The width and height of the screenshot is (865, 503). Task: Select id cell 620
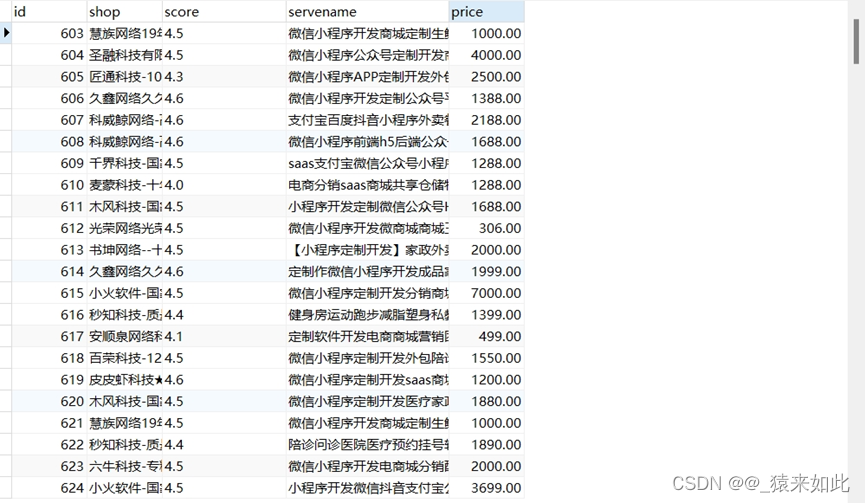point(49,402)
